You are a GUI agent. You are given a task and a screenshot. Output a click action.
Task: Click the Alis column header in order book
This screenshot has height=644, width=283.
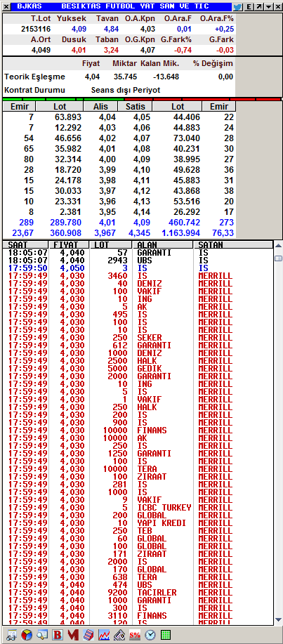point(100,106)
